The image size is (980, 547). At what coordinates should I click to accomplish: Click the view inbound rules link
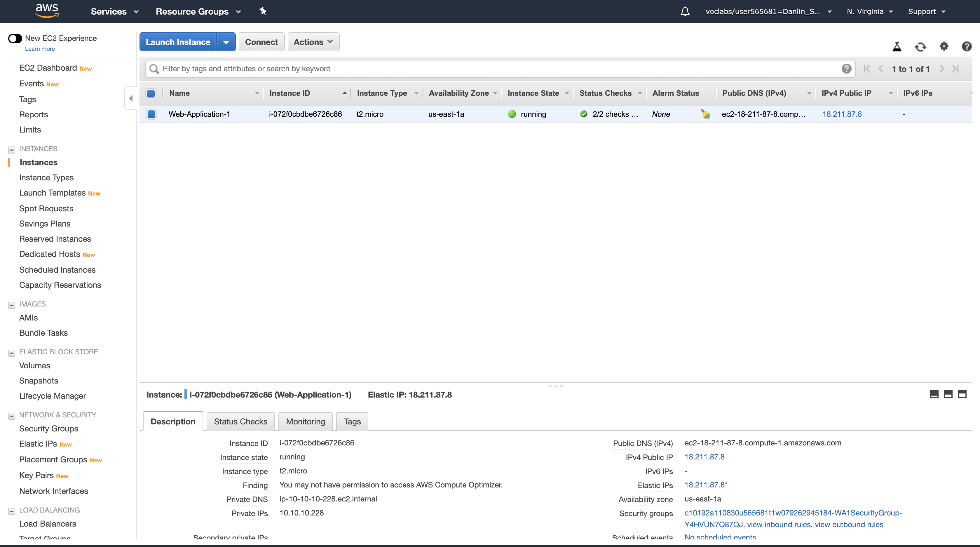coord(779,525)
